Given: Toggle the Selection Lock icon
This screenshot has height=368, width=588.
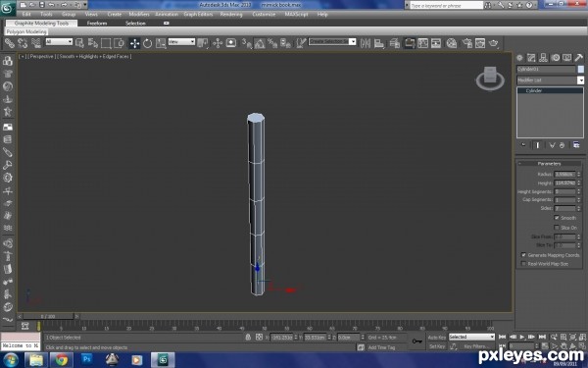Looking at the screenshot, I should point(248,337).
